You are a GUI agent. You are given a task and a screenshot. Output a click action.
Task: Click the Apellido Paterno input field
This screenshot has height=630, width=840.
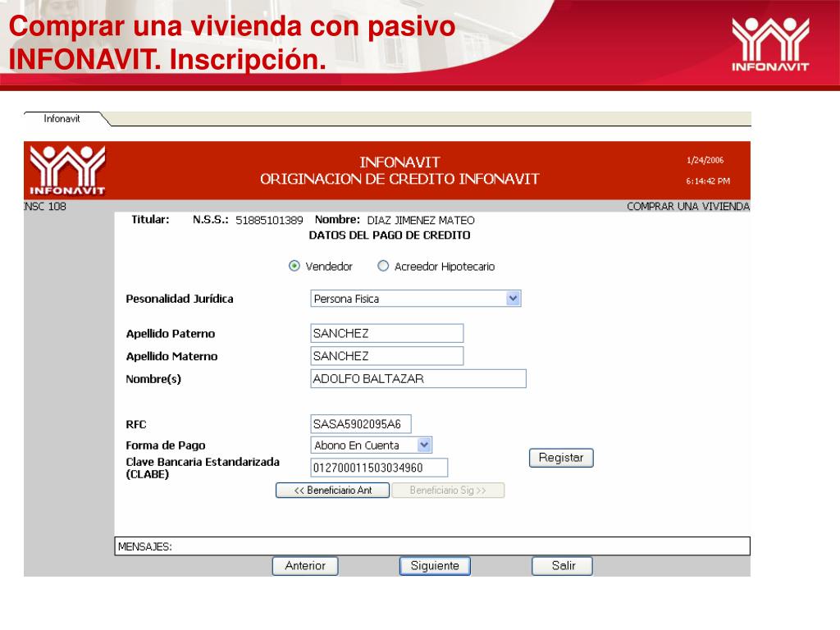point(387,333)
